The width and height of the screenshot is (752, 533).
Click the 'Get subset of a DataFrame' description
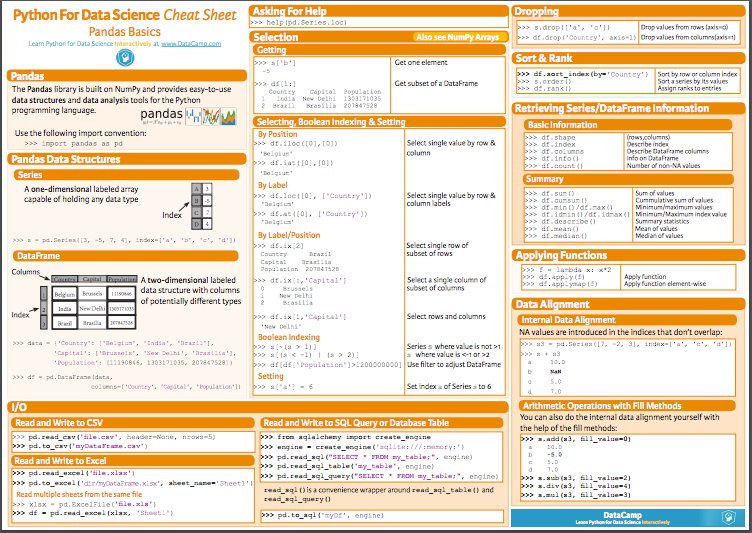pyautogui.click(x=436, y=83)
